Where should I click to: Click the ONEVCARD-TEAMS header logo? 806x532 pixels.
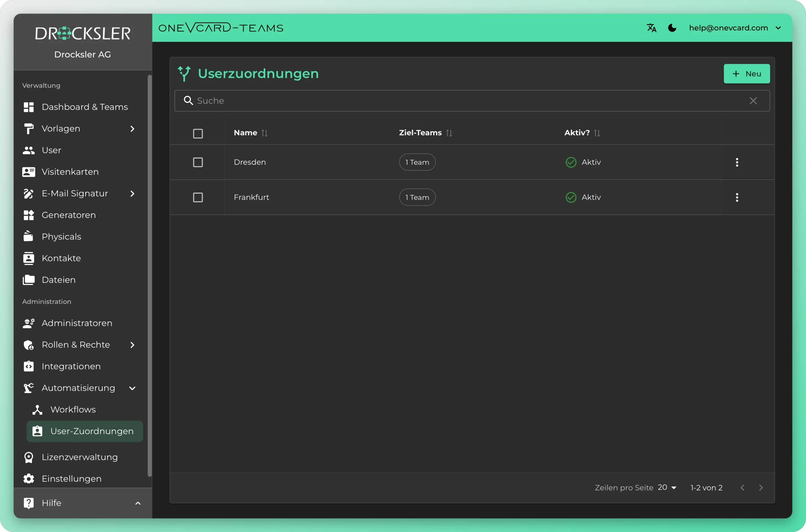(221, 28)
